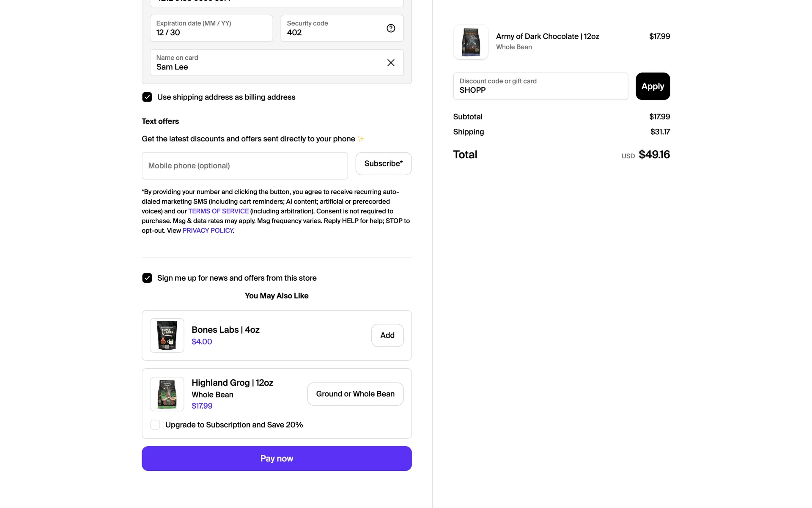The width and height of the screenshot is (812, 508).
Task: Focus the mobile phone input field
Action: [244, 166]
